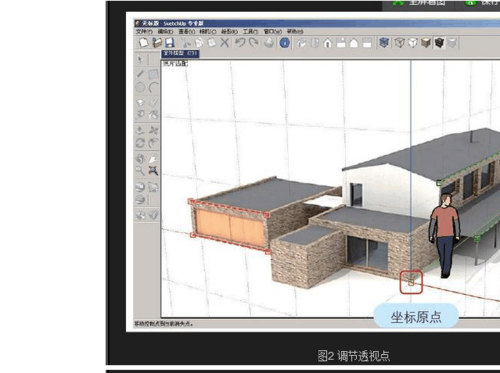This screenshot has height=373, width=500.
Task: Select the Pan hand tool
Action: click(x=153, y=159)
